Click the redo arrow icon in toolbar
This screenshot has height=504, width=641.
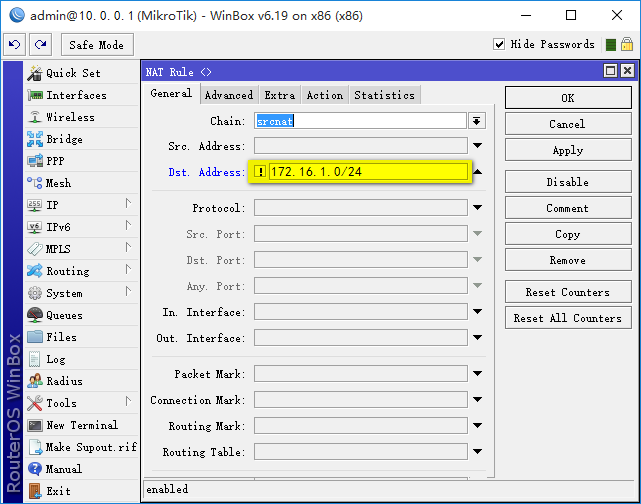click(x=40, y=45)
